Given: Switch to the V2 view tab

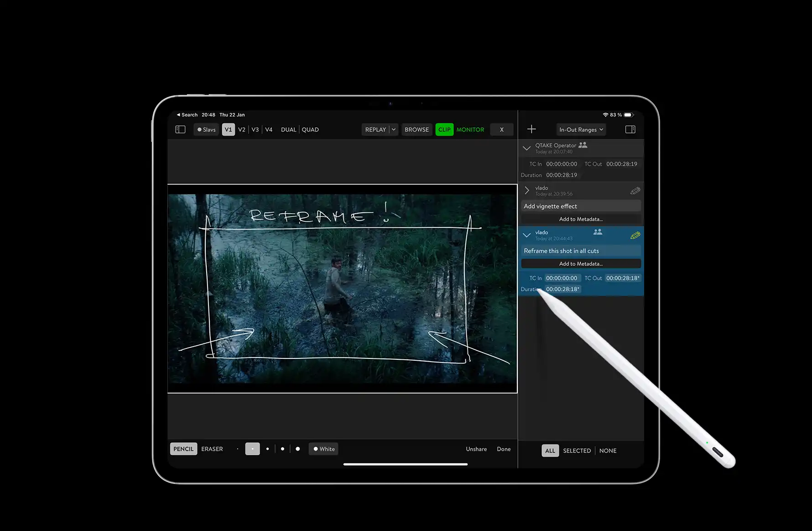Looking at the screenshot, I should point(242,130).
